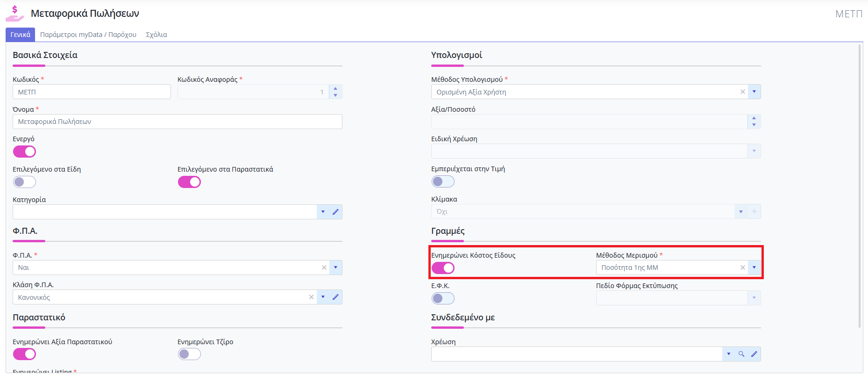868x376 pixels.
Task: Click into the Όνομα text field
Action: click(177, 122)
